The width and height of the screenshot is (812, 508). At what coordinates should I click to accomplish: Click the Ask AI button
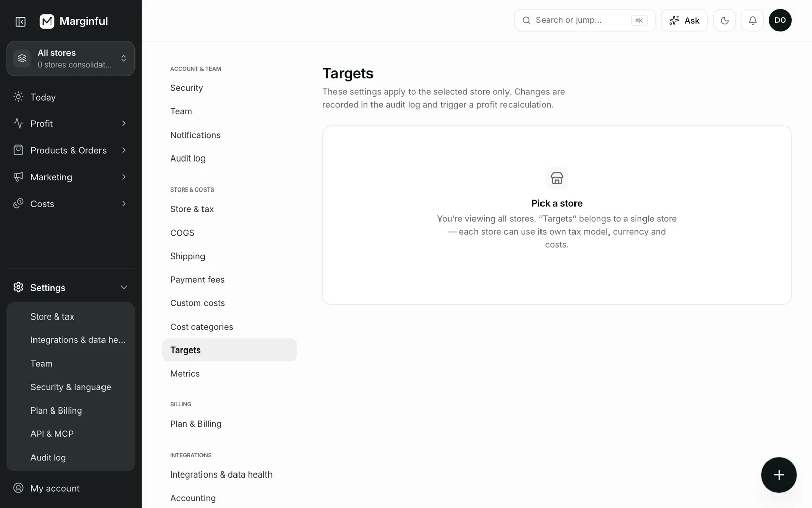[684, 20]
